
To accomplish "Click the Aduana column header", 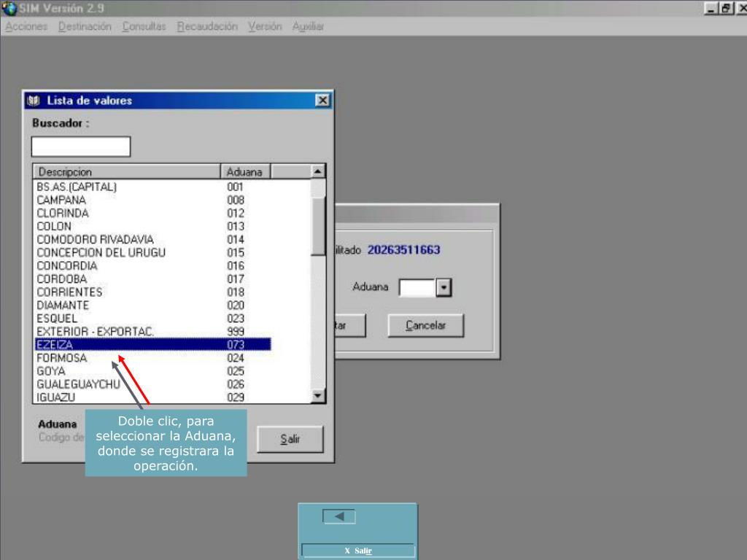I will (245, 171).
